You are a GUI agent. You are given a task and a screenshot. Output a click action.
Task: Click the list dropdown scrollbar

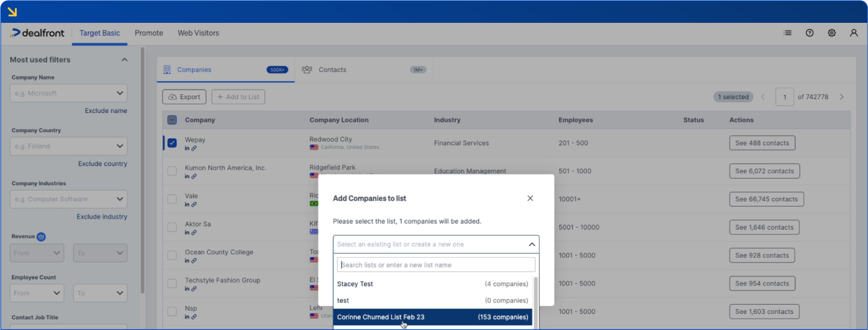click(x=535, y=302)
